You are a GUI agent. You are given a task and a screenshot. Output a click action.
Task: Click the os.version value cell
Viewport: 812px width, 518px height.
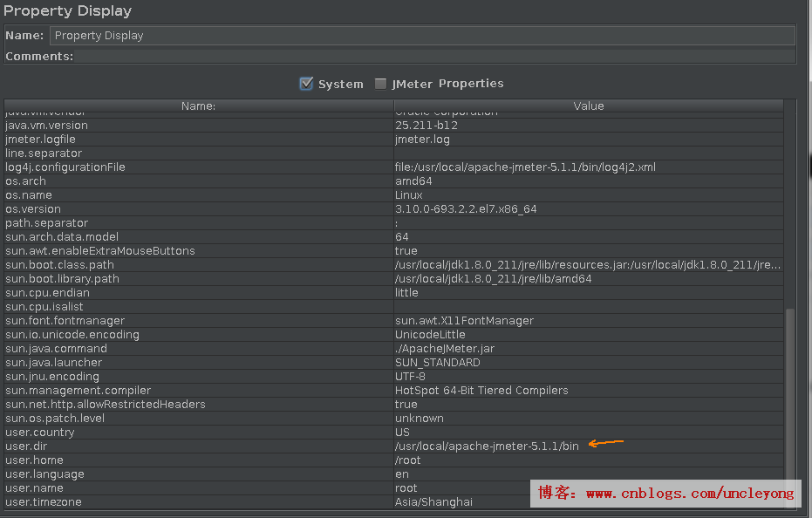coord(466,209)
